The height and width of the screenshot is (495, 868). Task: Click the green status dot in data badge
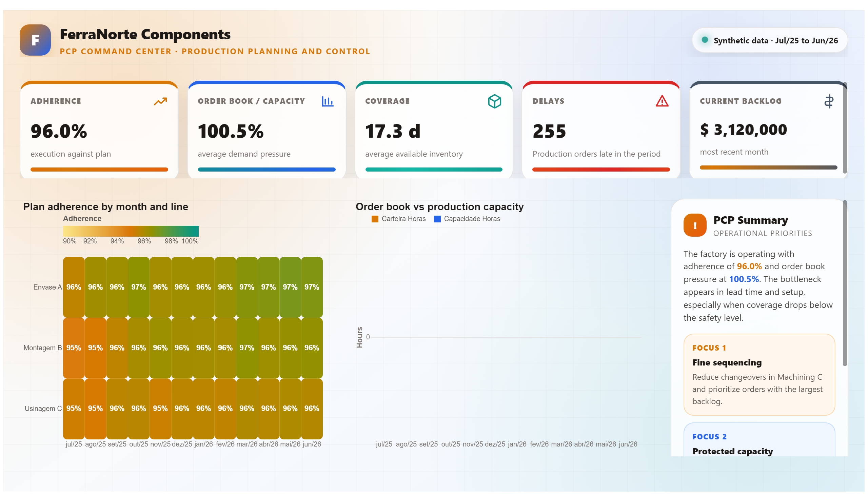pos(705,40)
